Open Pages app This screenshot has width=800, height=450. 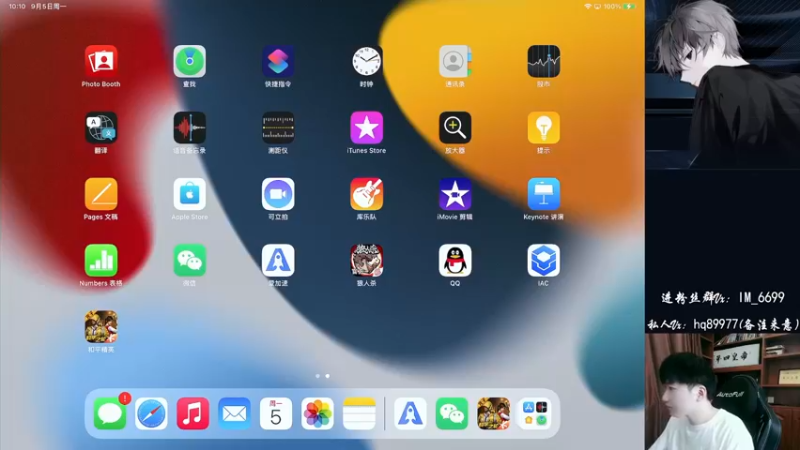[101, 194]
